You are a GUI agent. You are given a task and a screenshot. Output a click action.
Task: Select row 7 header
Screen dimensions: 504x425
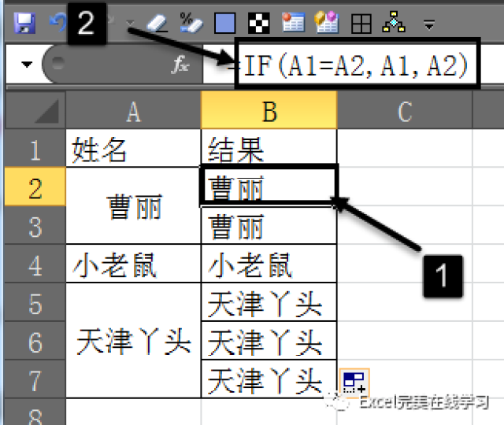click(x=35, y=379)
